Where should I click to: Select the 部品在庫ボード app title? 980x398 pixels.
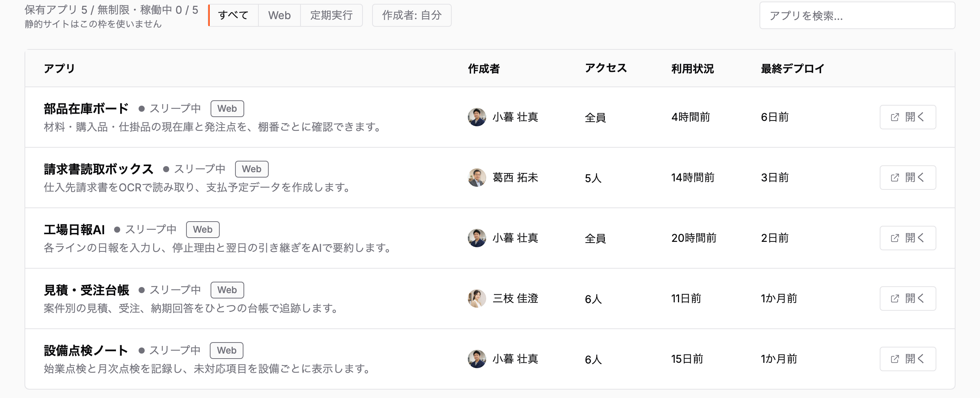pyautogui.click(x=86, y=109)
